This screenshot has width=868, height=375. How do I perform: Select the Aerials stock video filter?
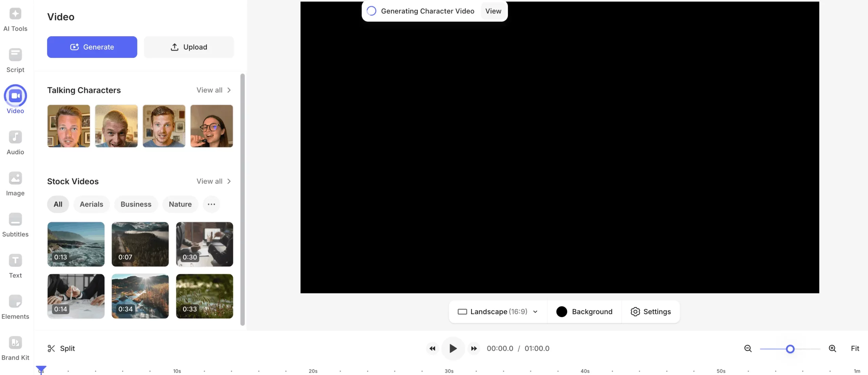[91, 204]
